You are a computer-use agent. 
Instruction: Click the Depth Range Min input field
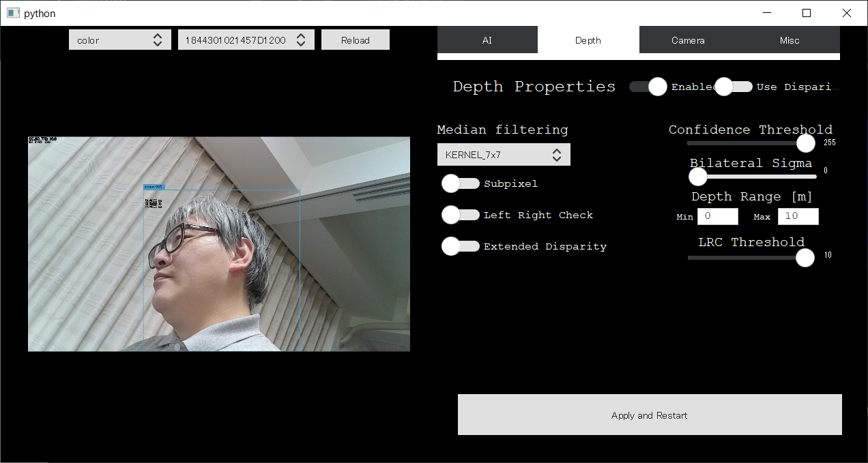pyautogui.click(x=717, y=216)
